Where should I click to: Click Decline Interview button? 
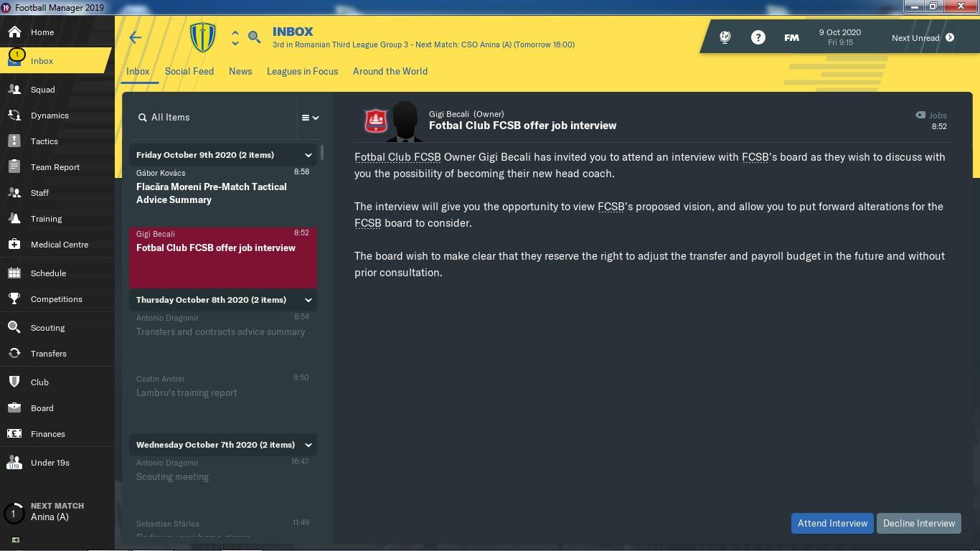click(x=919, y=523)
